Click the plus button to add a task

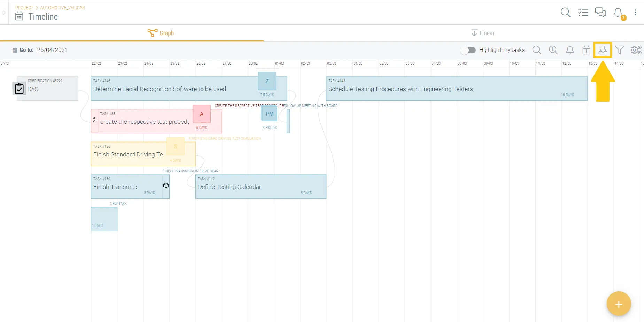point(619,304)
